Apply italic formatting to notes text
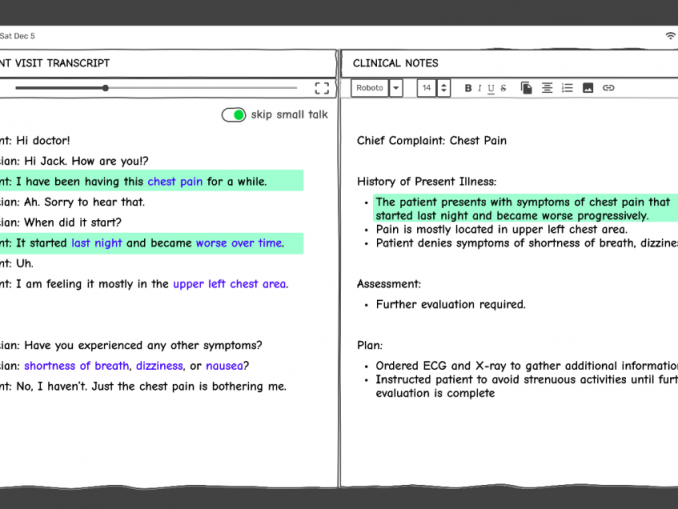The image size is (678, 509). (479, 88)
